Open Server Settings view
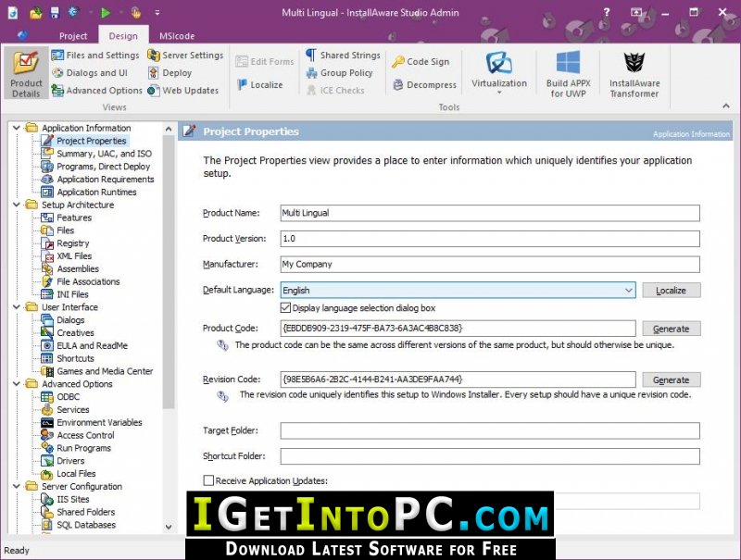 pyautogui.click(x=185, y=56)
